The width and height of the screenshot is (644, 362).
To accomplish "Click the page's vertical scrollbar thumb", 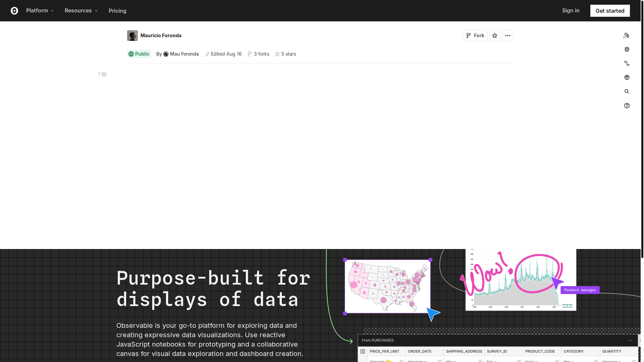I will pos(642,129).
